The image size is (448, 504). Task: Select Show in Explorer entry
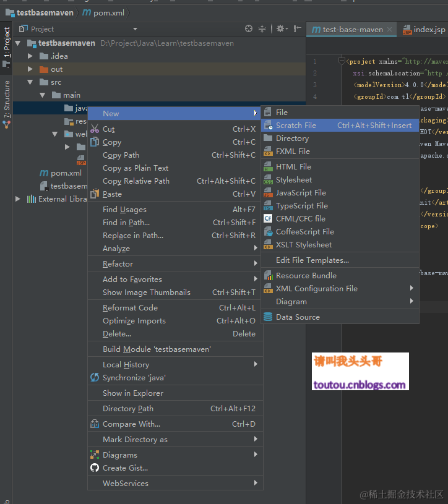point(175,393)
